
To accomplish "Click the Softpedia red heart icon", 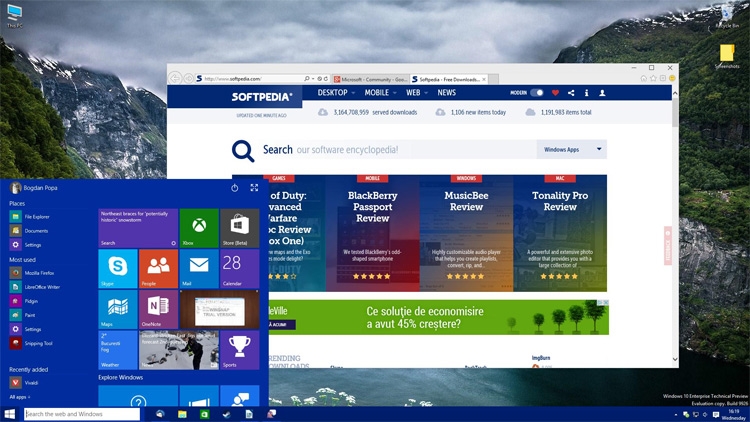I will coord(555,93).
